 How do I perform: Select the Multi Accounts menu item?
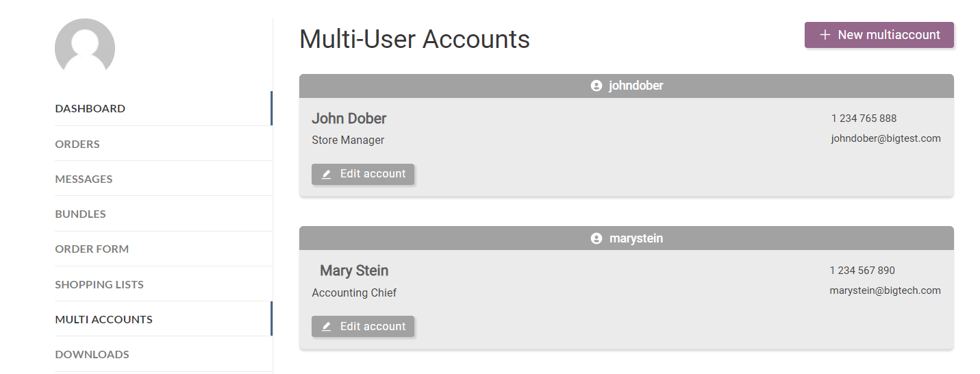103,319
